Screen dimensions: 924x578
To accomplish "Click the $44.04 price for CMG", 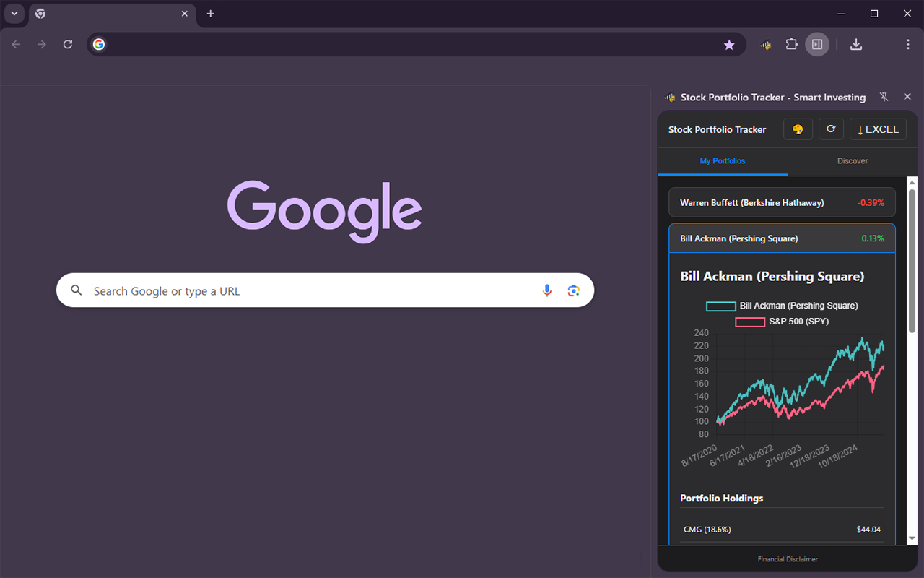I will [868, 530].
